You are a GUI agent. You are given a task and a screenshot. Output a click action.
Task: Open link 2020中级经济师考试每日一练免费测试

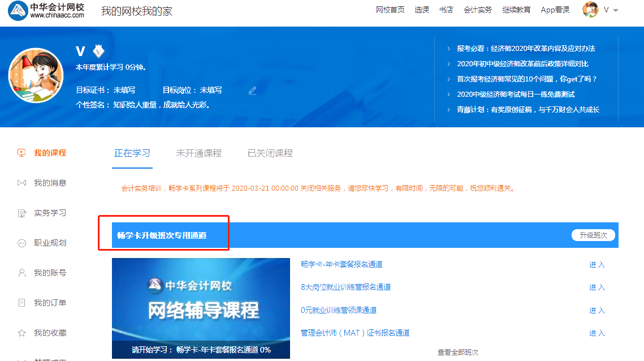click(516, 94)
